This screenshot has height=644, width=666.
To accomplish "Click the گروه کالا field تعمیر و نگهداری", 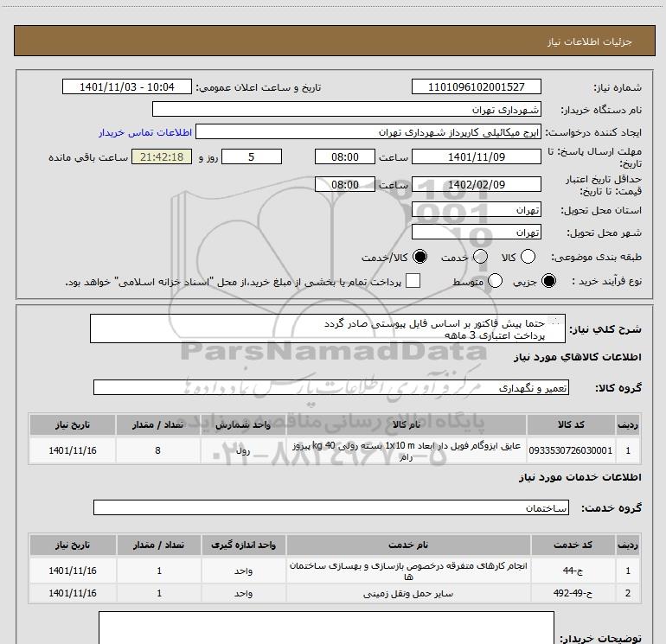I will tap(331, 387).
